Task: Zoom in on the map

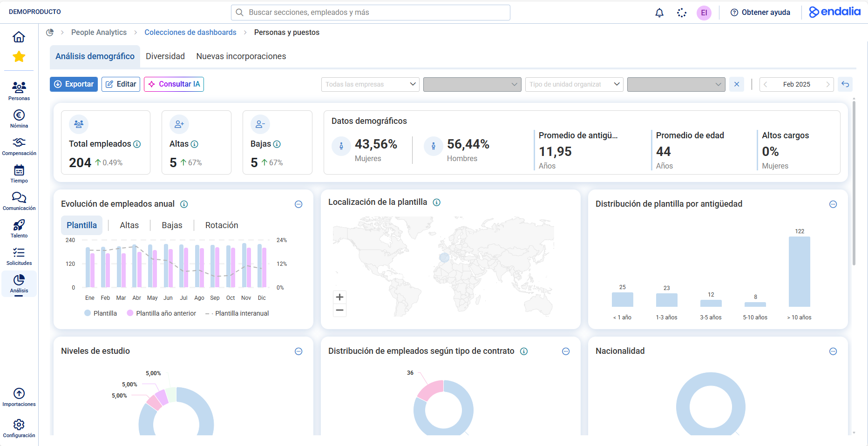Action: pos(340,297)
